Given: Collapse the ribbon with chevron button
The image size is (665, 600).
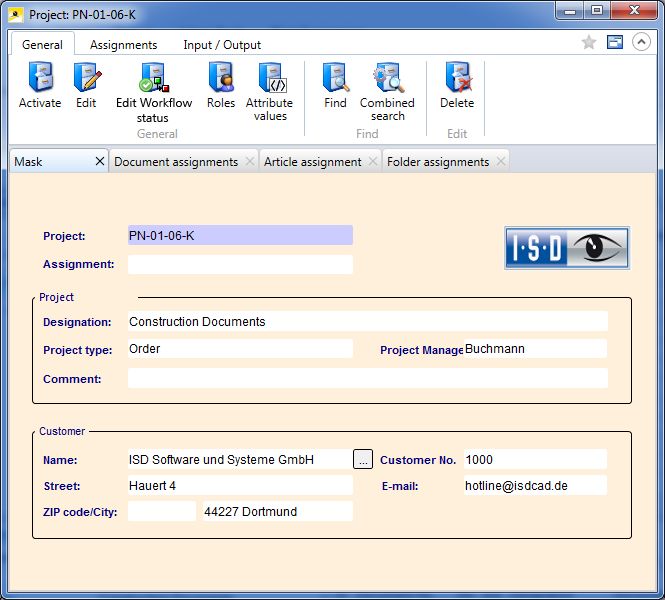Looking at the screenshot, I should pos(641,42).
